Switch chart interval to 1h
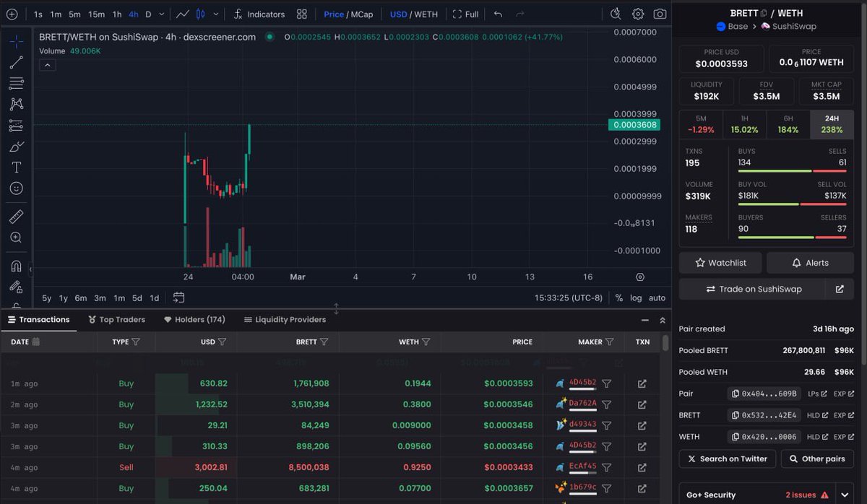 [x=117, y=14]
